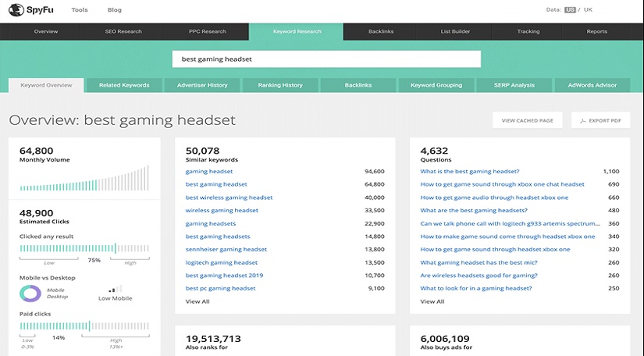Select the Keyword Research nav tab
Viewport: 644px width, 356px height.
coord(297,31)
